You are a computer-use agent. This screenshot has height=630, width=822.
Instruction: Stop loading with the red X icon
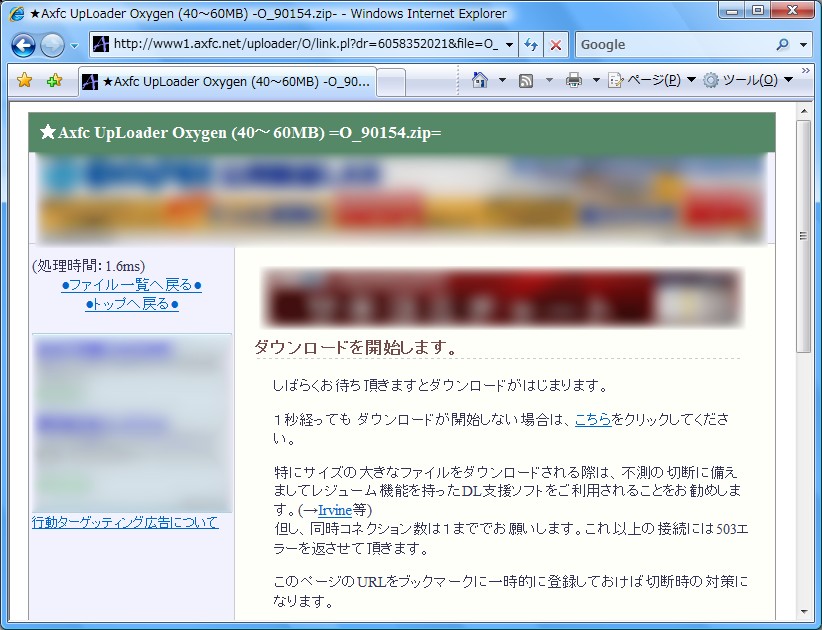click(556, 45)
